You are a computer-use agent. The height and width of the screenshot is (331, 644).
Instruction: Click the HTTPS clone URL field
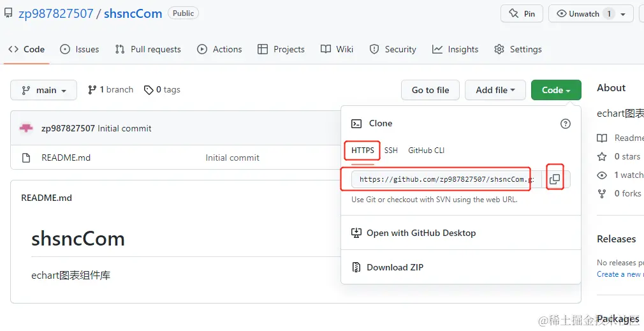click(x=442, y=179)
